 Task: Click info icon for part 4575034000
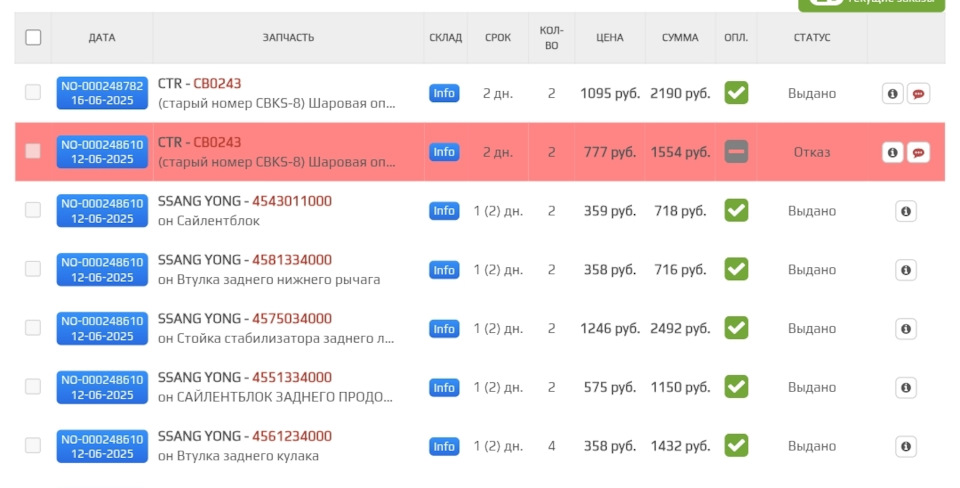coord(905,329)
